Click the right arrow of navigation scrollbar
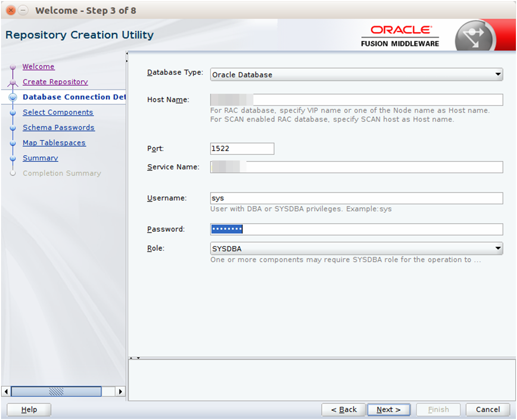The height and width of the screenshot is (420, 517). 120,392
